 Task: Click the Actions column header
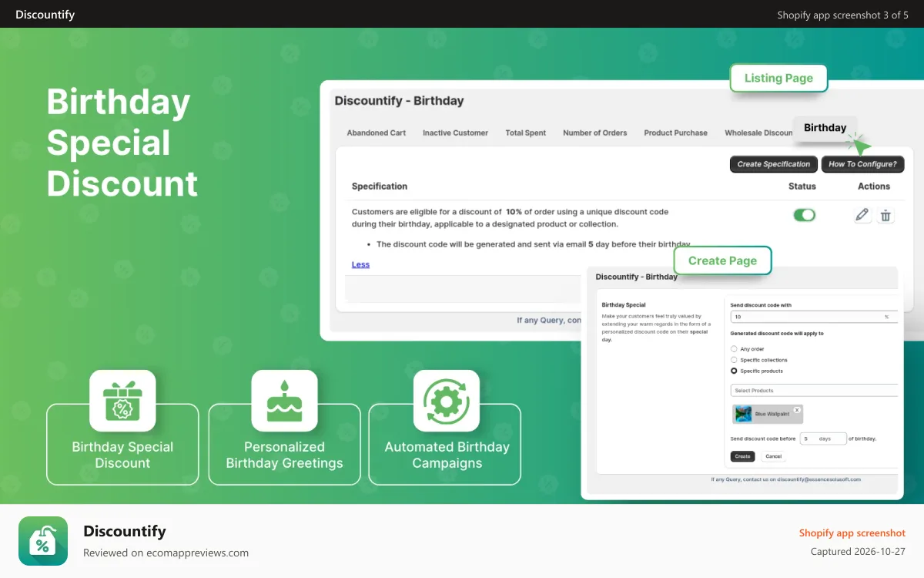pos(874,187)
